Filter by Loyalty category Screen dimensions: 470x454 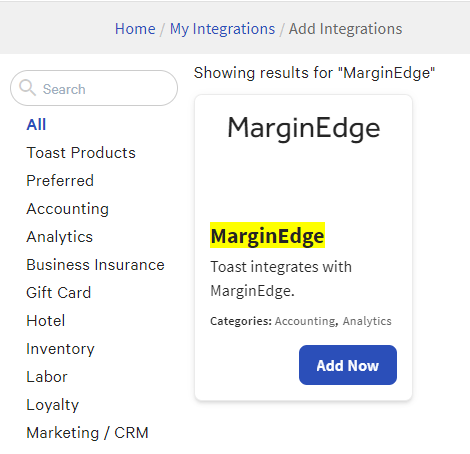[x=53, y=405]
